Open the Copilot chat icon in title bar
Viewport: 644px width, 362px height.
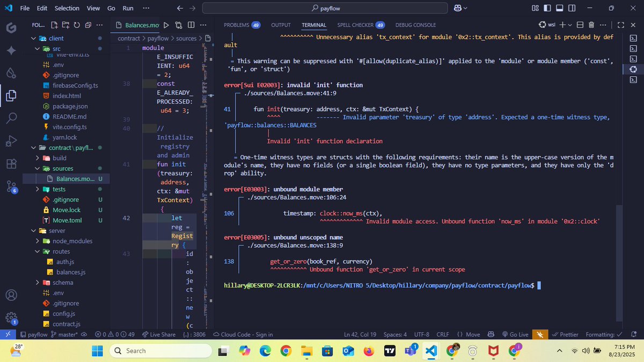[458, 8]
